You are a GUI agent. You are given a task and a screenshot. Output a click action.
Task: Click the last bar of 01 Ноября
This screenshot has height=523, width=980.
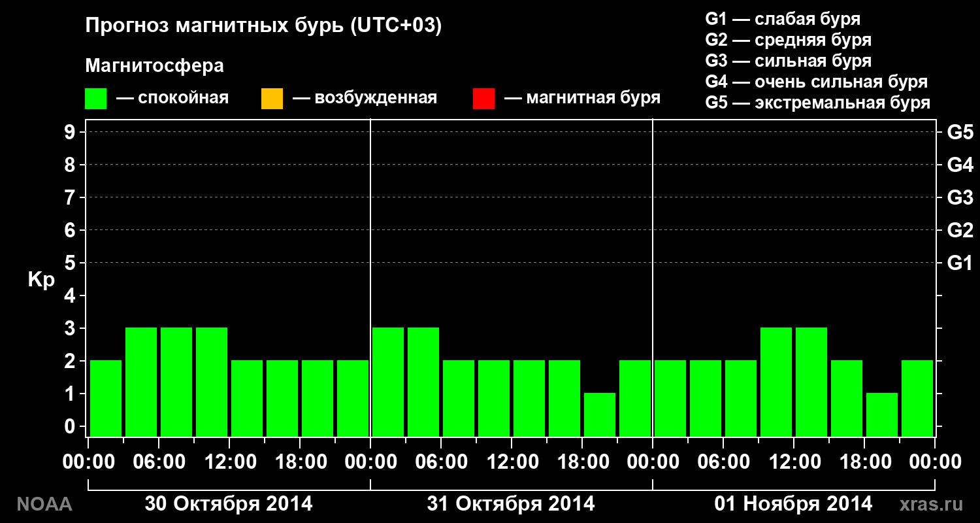(x=917, y=398)
